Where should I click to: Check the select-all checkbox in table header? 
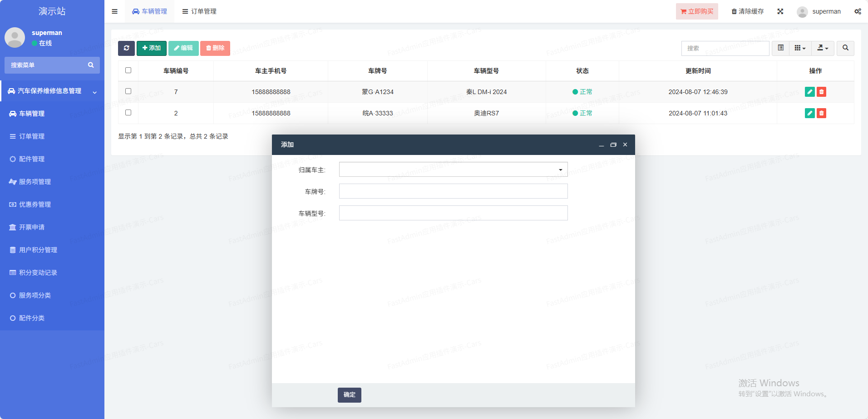click(x=128, y=70)
